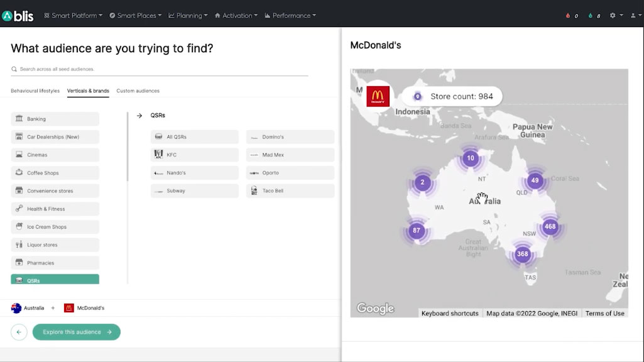Open the Planning menu
The image size is (644, 362).
click(x=188, y=16)
